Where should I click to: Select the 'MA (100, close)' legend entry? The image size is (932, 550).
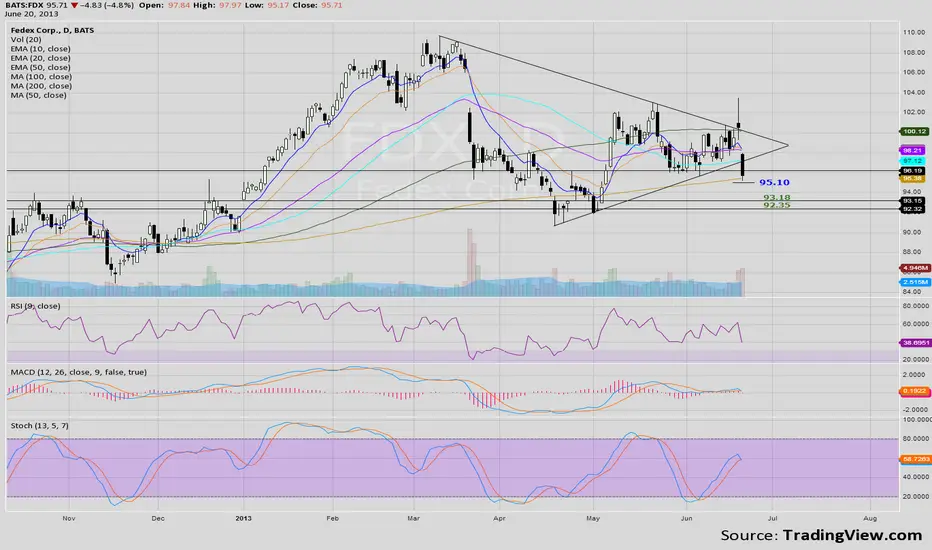41,76
